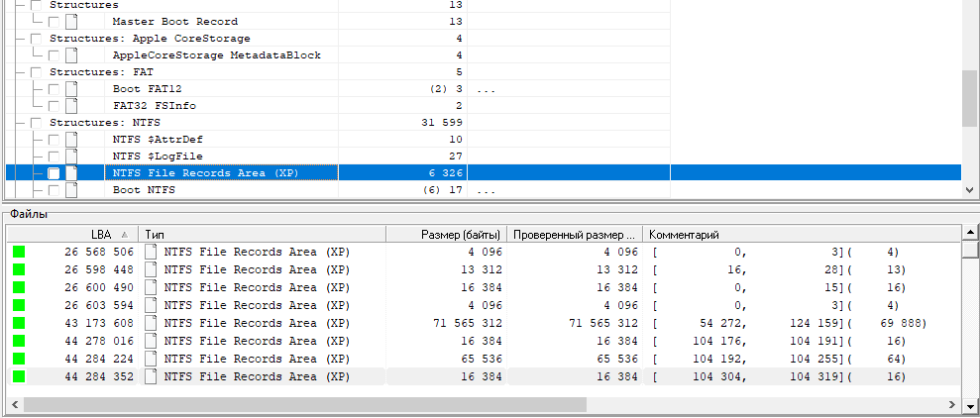Click the Boot NTFS file icon

point(71,190)
